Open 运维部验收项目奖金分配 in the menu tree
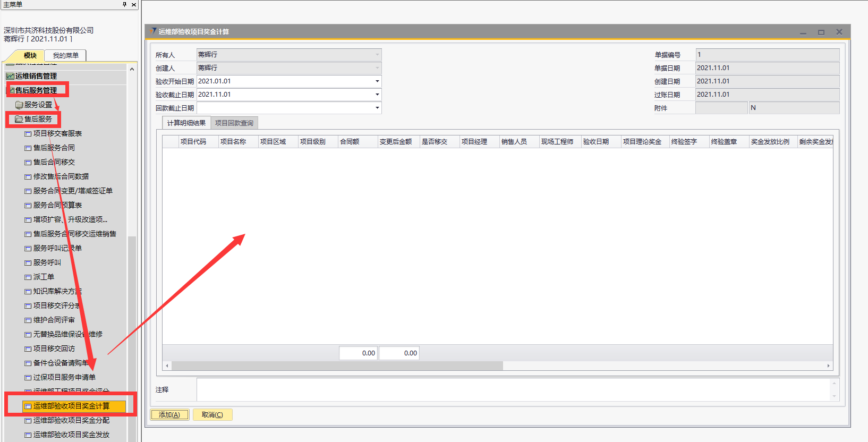This screenshot has height=442, width=868. [71, 420]
